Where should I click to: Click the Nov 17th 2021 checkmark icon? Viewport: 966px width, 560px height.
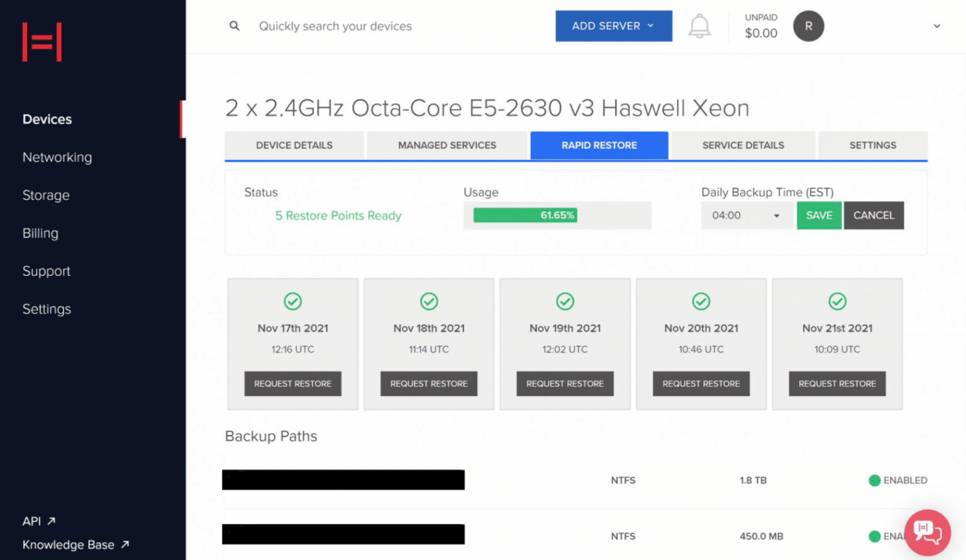click(x=292, y=302)
